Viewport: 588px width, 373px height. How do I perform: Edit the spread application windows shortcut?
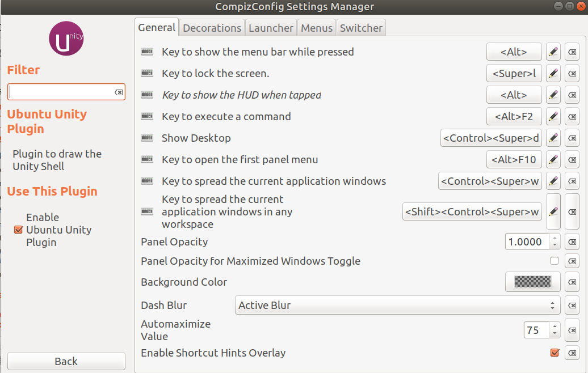553,181
